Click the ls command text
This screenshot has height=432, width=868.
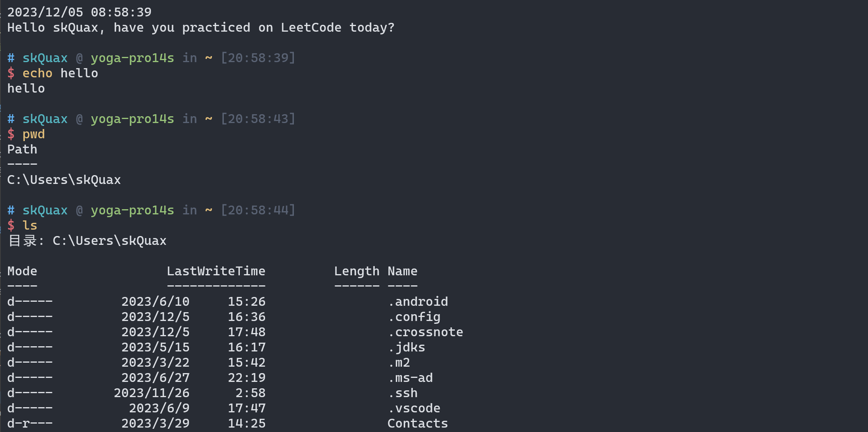click(x=30, y=225)
